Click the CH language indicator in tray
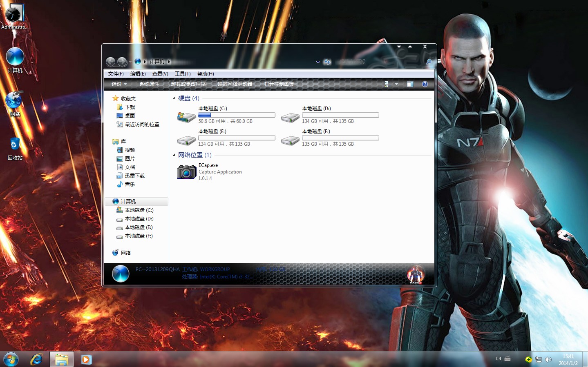Viewport: 588px width, 367px height. [x=498, y=359]
